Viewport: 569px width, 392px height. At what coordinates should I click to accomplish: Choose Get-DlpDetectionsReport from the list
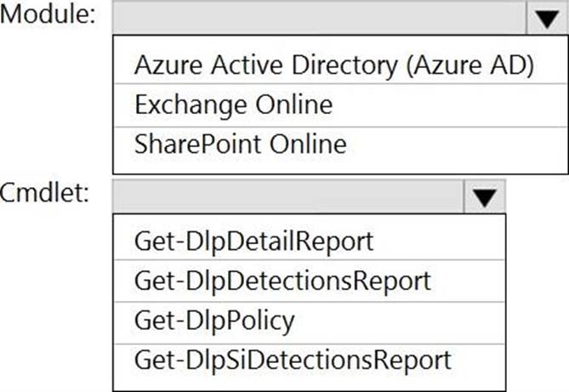[282, 280]
